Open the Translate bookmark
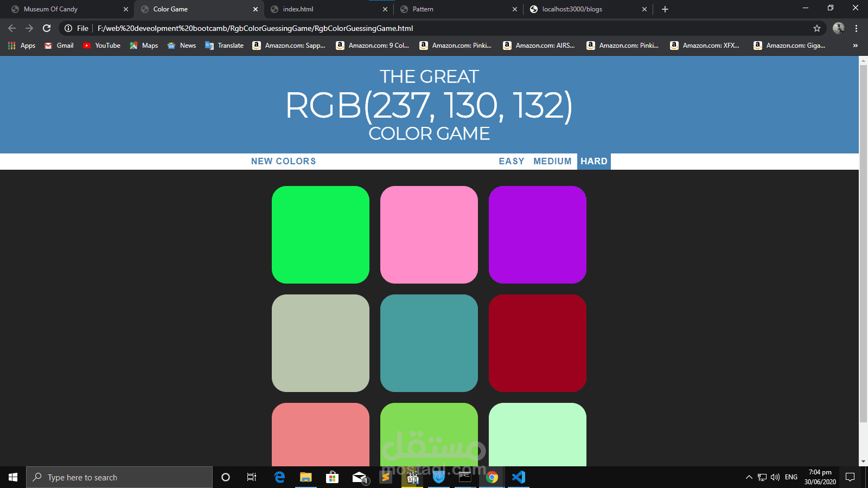This screenshot has width=868, height=488. [x=224, y=46]
